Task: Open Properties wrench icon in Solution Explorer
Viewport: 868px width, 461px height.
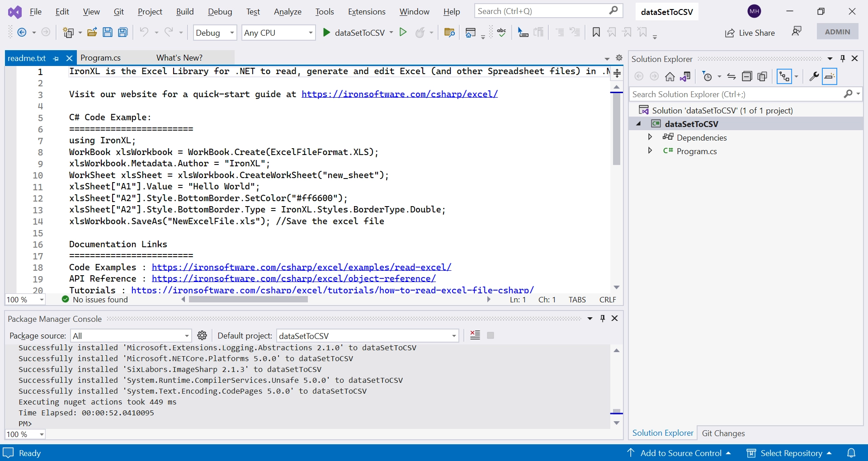Action: click(814, 77)
